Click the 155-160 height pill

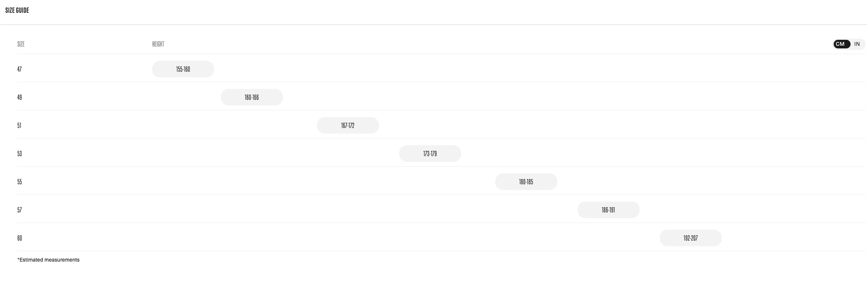tap(183, 69)
